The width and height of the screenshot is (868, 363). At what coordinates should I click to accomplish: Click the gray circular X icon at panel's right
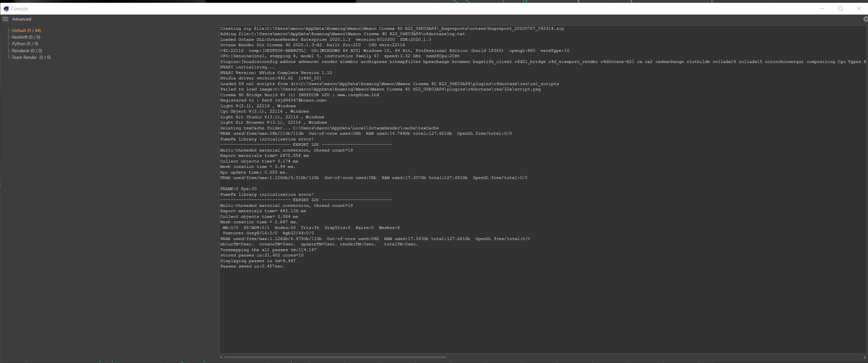pyautogui.click(x=865, y=19)
